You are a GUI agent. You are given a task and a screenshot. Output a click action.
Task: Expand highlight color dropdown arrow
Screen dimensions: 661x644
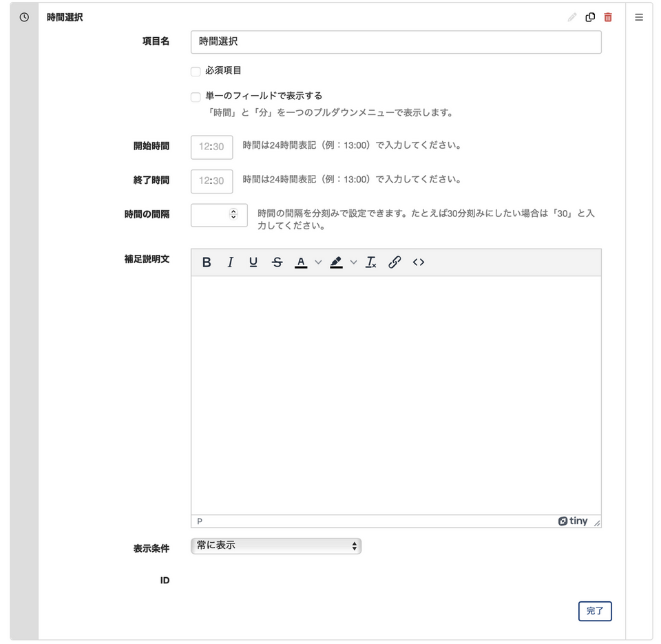pyautogui.click(x=354, y=262)
